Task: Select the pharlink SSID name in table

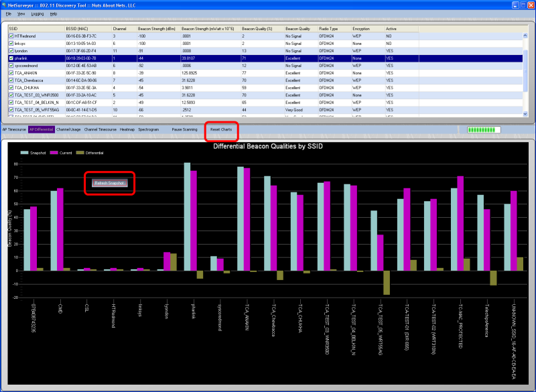Action: point(21,58)
